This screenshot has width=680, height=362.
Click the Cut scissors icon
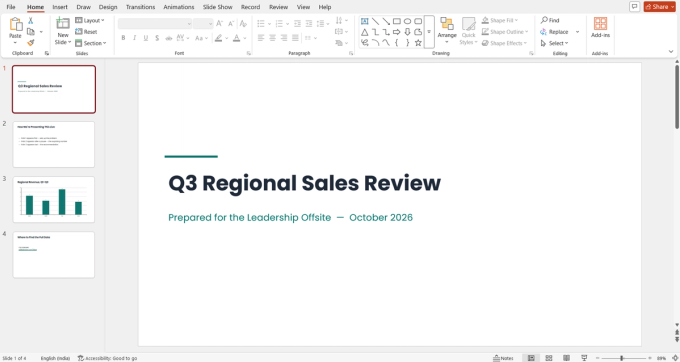(30, 21)
